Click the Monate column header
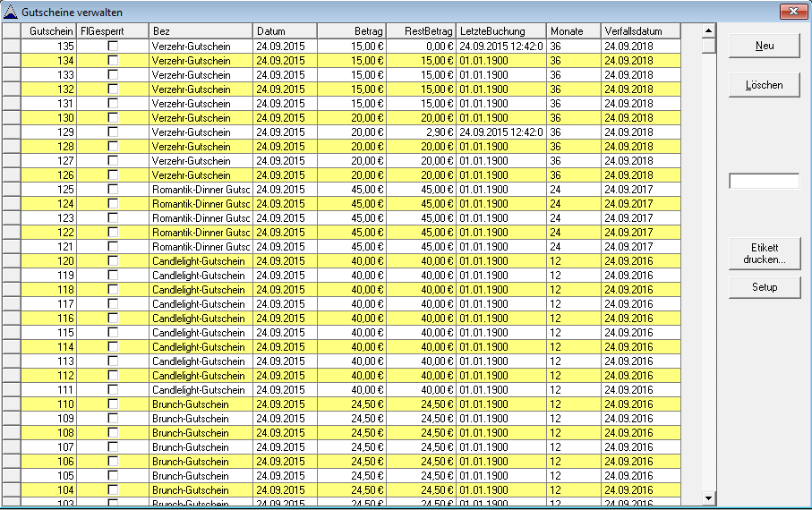The height and width of the screenshot is (510, 812). pyautogui.click(x=573, y=31)
